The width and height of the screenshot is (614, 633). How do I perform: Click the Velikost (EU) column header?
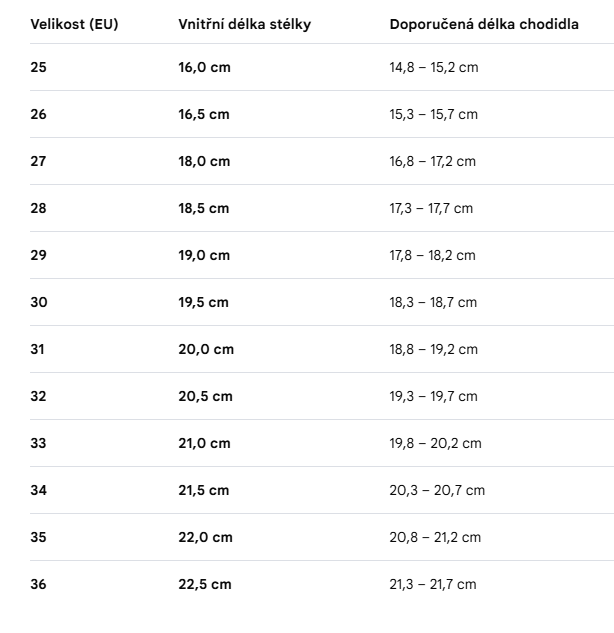pyautogui.click(x=74, y=24)
